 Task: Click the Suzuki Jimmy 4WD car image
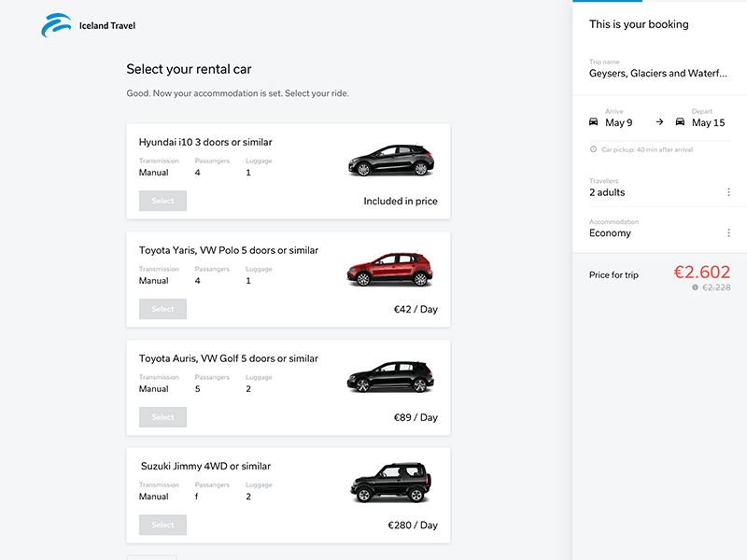tap(391, 483)
